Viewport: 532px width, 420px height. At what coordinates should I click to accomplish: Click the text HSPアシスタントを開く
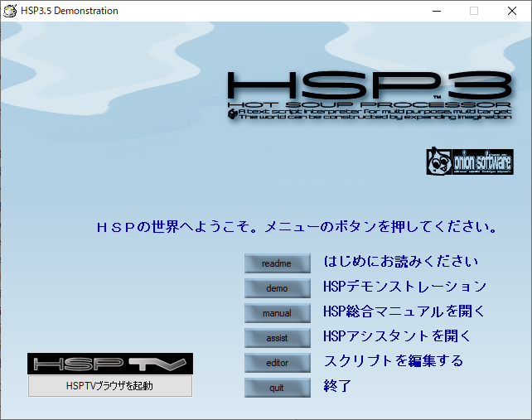[x=397, y=336]
